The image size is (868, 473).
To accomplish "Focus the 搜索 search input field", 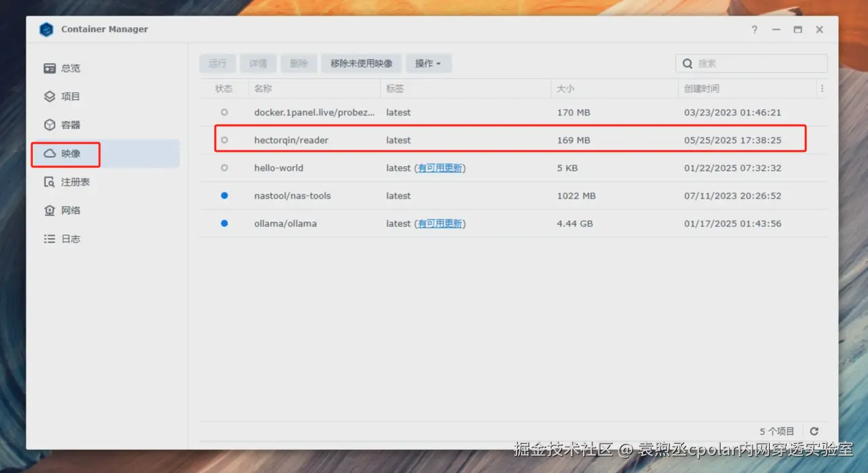I will point(752,64).
